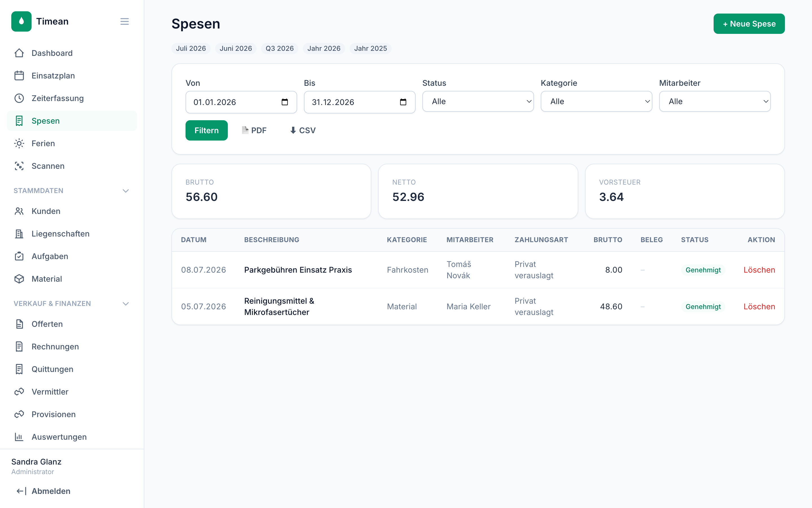This screenshot has width=812, height=508.
Task: Delete the Parkgebühren Einsatz Praxis expense
Action: 759,270
